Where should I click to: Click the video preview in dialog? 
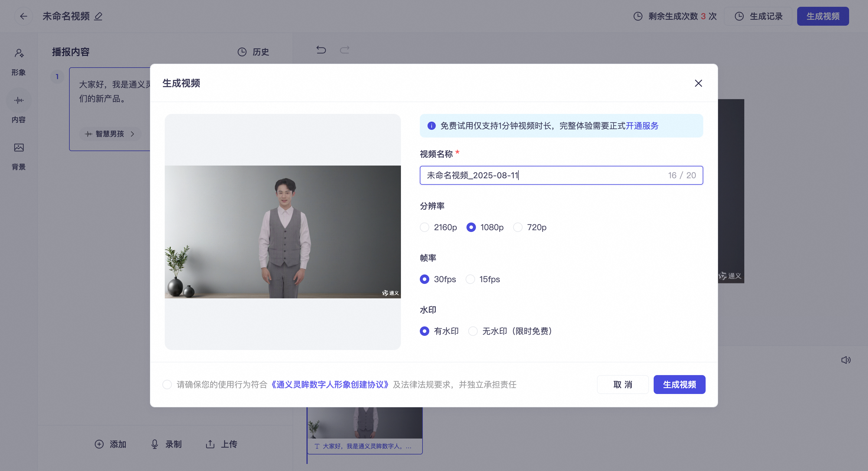click(x=283, y=232)
